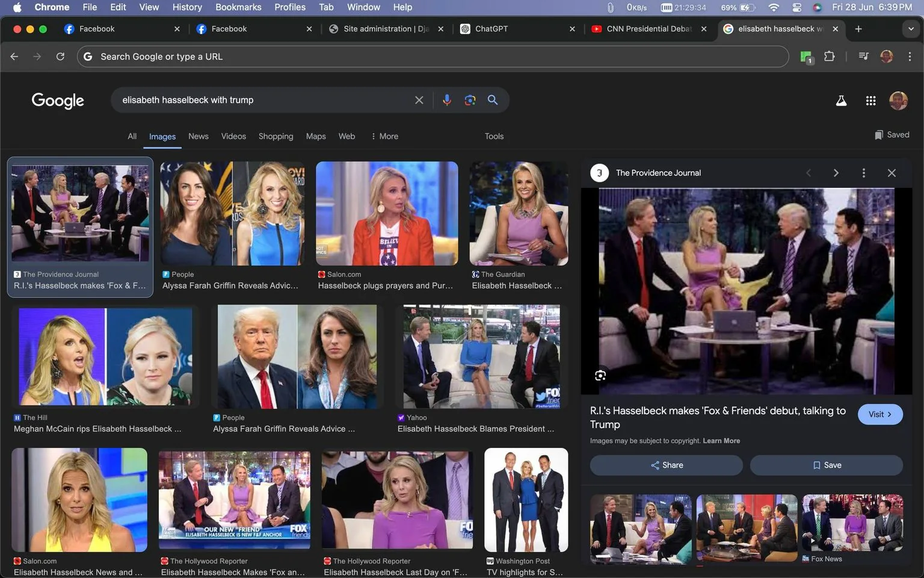
Task: Switch to Site administration Django tab
Action: [x=386, y=29]
